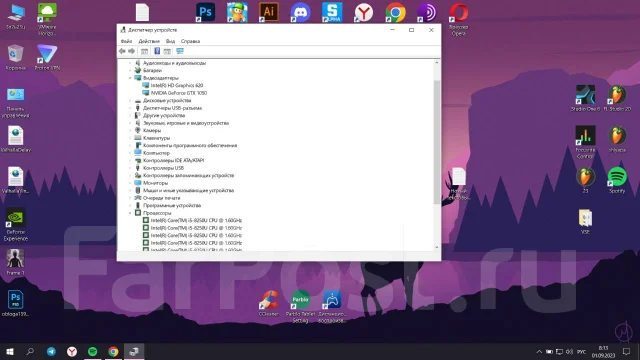640x360 pixels.
Task: Select the shlyapa FL Studio project icon
Action: [x=617, y=139]
